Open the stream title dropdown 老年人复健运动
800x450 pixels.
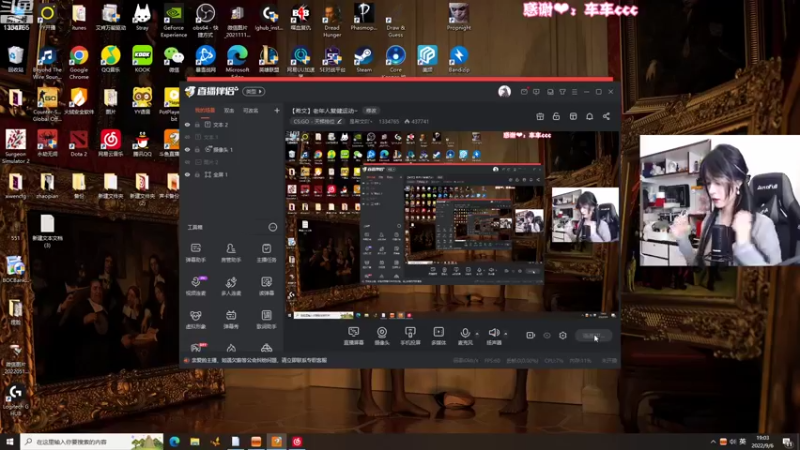click(x=324, y=111)
